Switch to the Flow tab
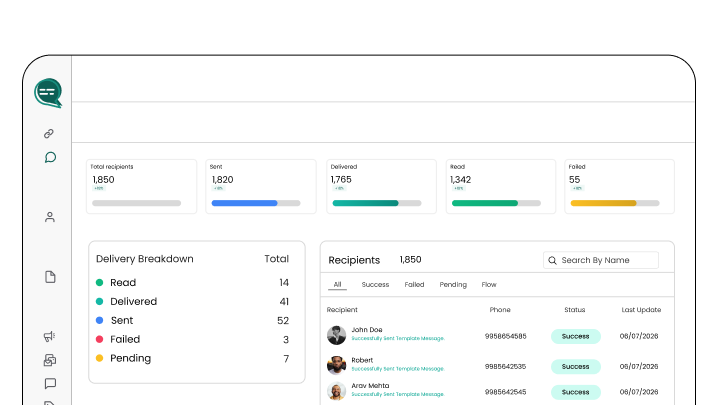720x405 pixels. point(489,285)
